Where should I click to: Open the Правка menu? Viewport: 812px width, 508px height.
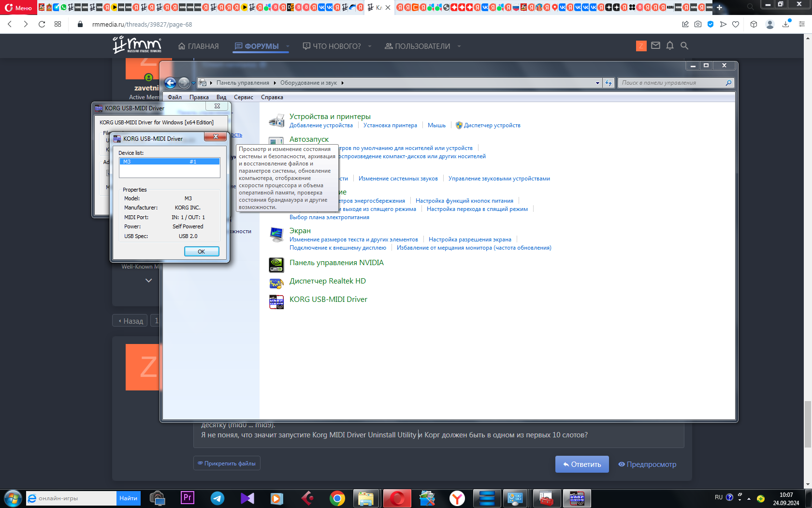tap(199, 97)
